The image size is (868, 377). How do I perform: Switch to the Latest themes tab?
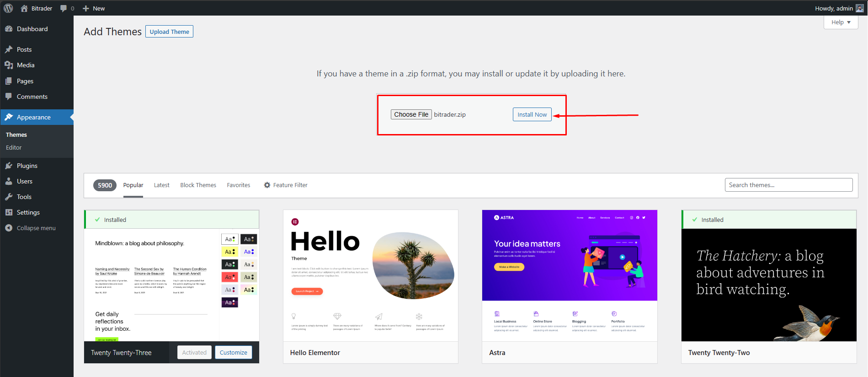161,185
